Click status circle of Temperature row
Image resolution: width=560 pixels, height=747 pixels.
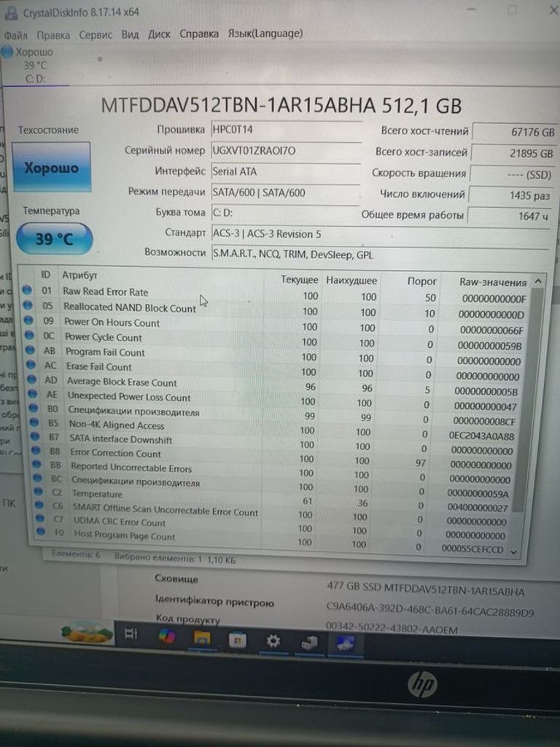click(39, 491)
